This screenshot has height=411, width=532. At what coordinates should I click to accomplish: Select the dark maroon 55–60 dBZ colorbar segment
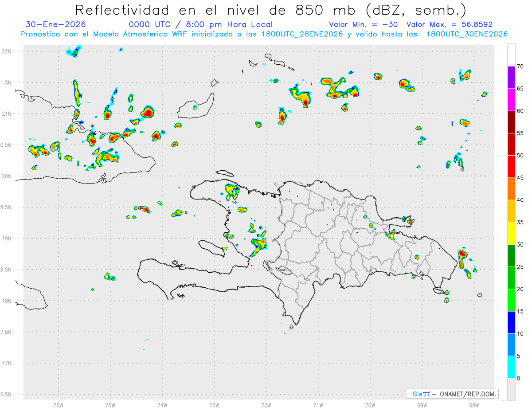click(x=511, y=122)
